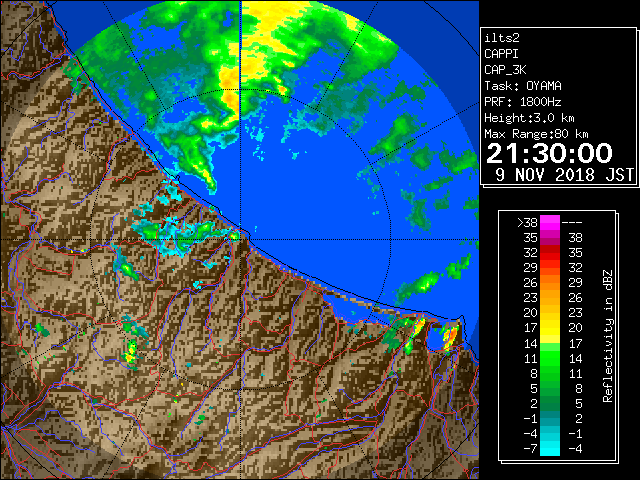
Task: Pick the cyan -7 to -4 dBZ color band
Action: pos(550,448)
